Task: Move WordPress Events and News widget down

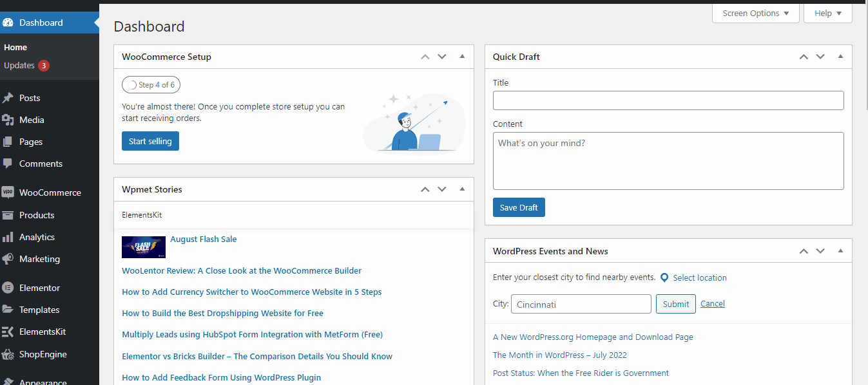Action: 820,251
